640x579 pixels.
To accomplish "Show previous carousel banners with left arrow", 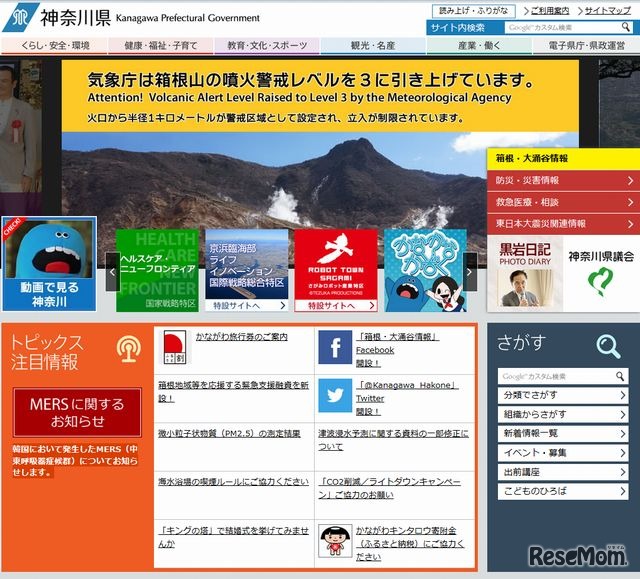I will tap(112, 272).
